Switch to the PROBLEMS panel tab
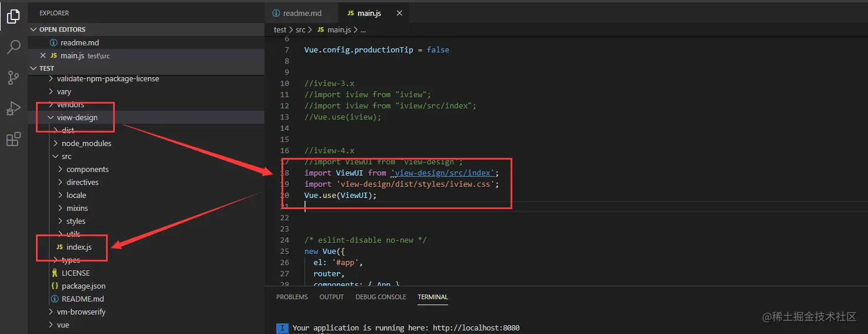The height and width of the screenshot is (334, 868). 292,297
